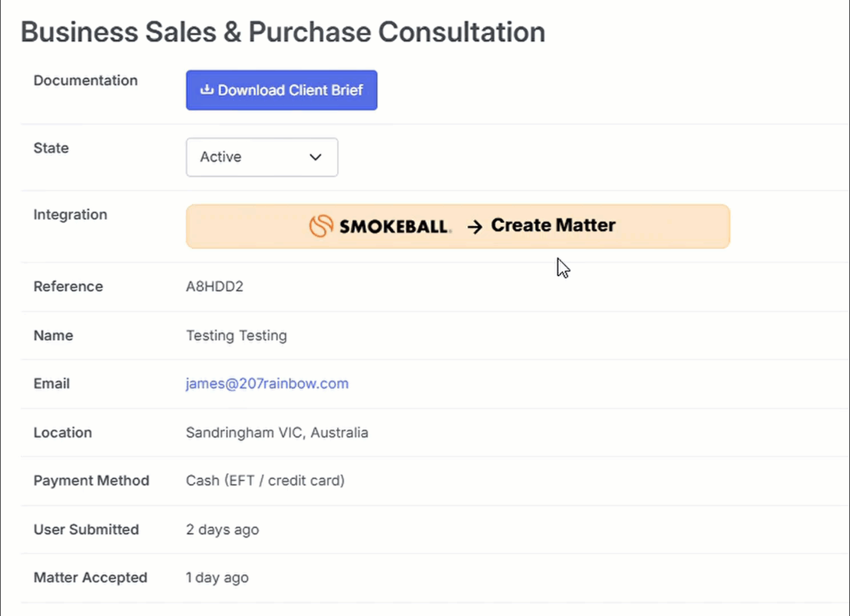Click the arrow icon before Create Matter
Screen dimensions: 850x616
[475, 227]
